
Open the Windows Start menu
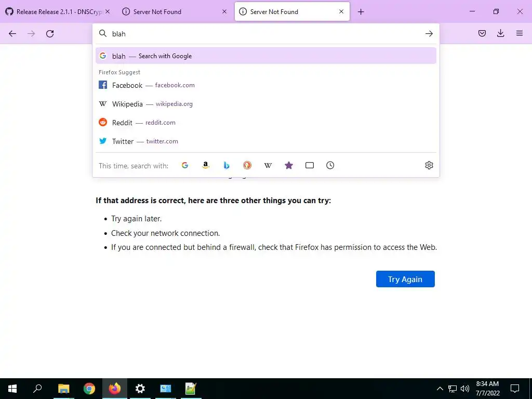pyautogui.click(x=12, y=389)
